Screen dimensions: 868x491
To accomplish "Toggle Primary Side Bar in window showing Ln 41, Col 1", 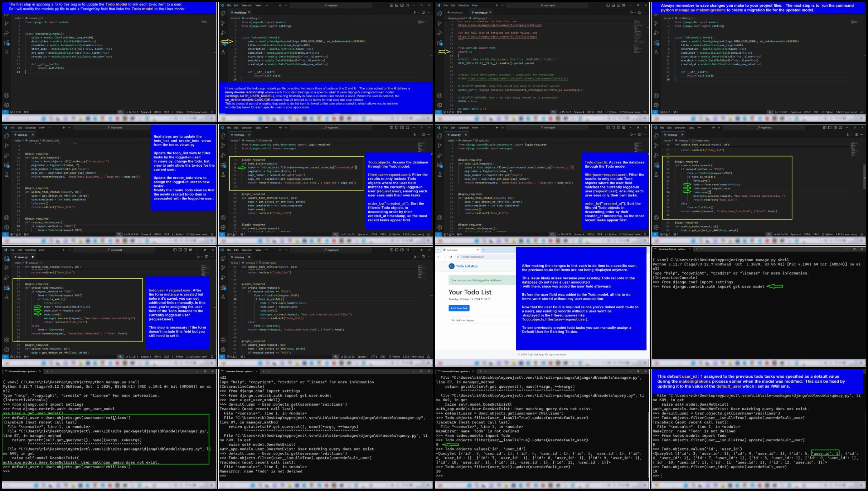I will 175,250.
